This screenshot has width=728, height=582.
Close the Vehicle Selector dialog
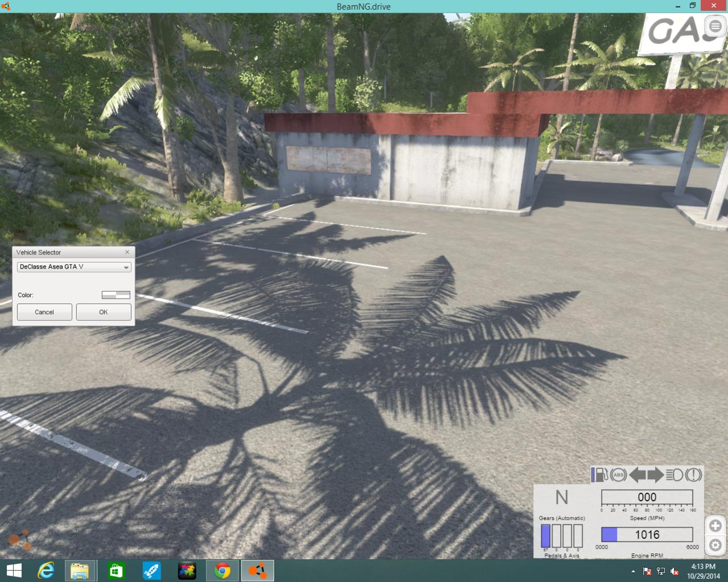click(127, 252)
